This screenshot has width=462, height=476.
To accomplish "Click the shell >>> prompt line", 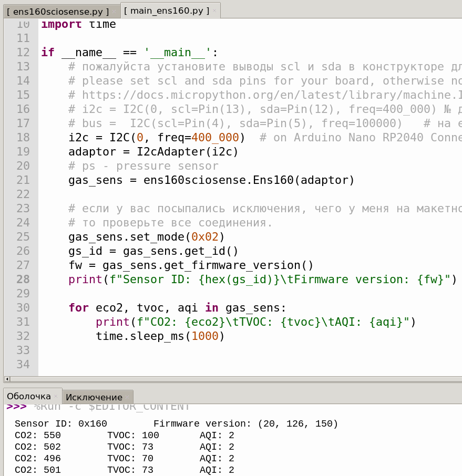I will 98,407.
